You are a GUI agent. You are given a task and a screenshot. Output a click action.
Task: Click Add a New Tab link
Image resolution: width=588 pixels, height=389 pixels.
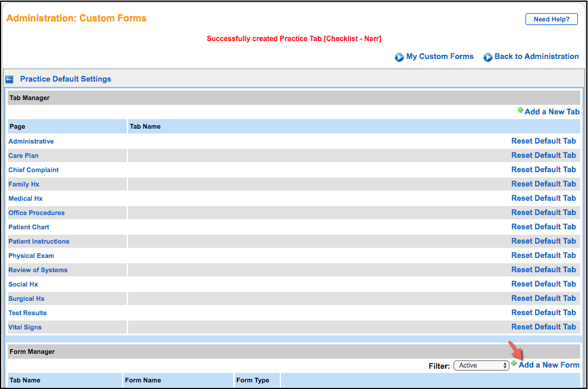(552, 112)
